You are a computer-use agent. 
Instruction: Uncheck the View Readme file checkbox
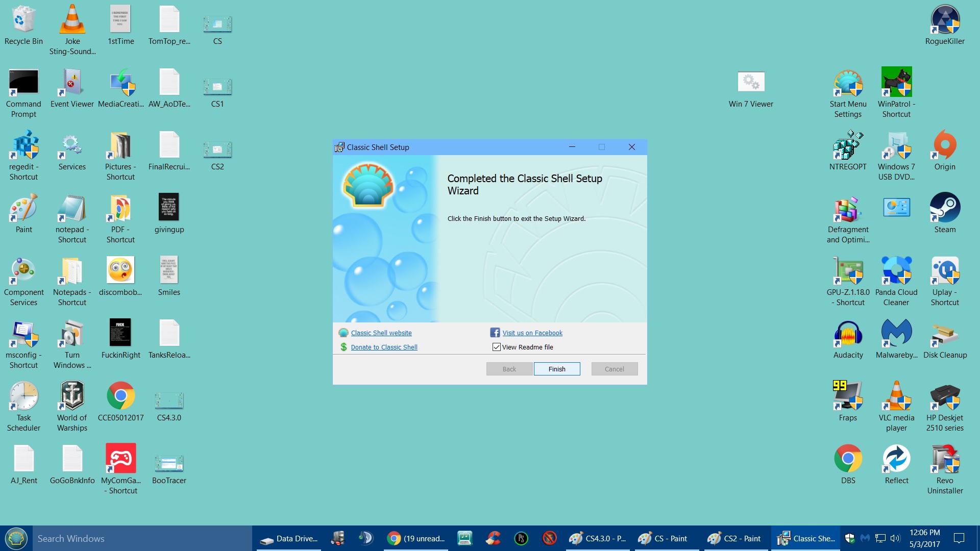pos(496,347)
